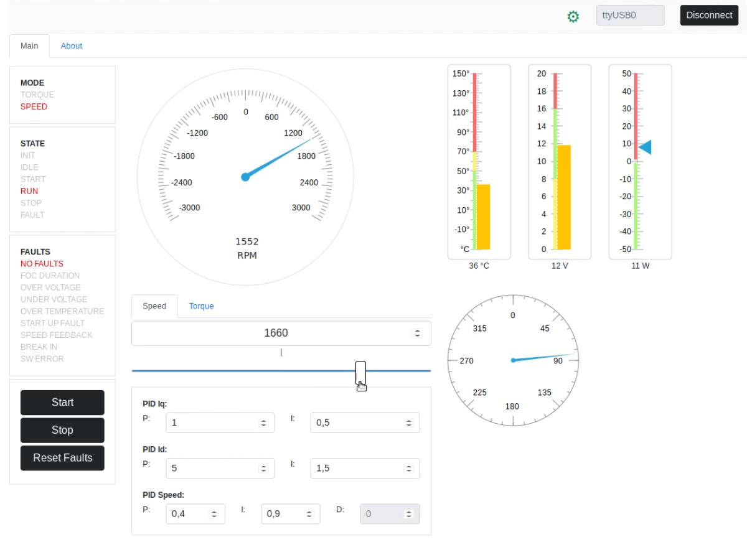Adjust speed value spinner arrows
Viewport: 747px width, 560px height.
(x=418, y=334)
